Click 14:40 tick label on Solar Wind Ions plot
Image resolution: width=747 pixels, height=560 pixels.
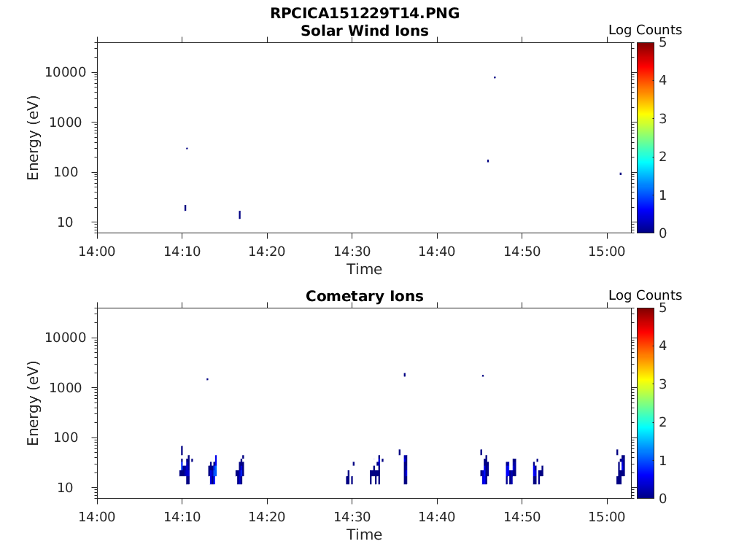(x=437, y=252)
